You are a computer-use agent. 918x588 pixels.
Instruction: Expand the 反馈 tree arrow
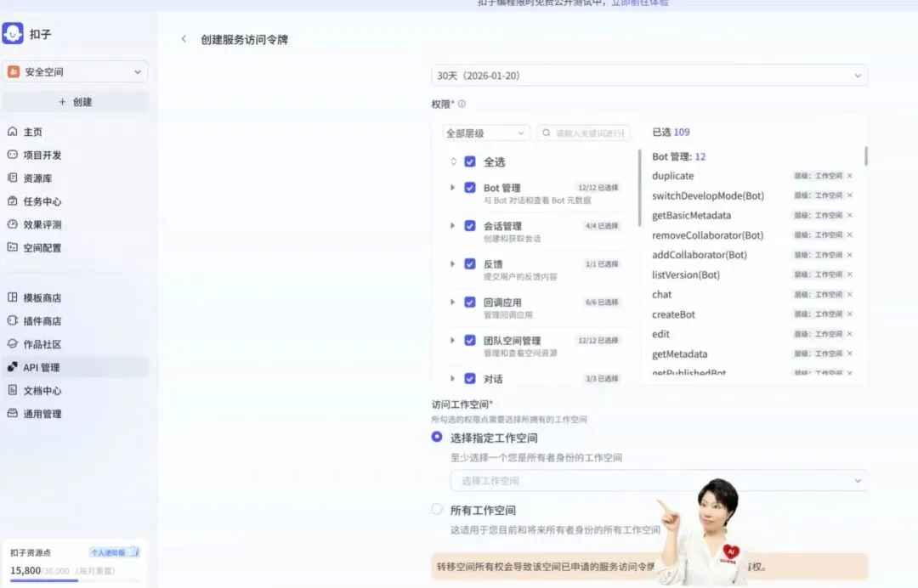452,263
